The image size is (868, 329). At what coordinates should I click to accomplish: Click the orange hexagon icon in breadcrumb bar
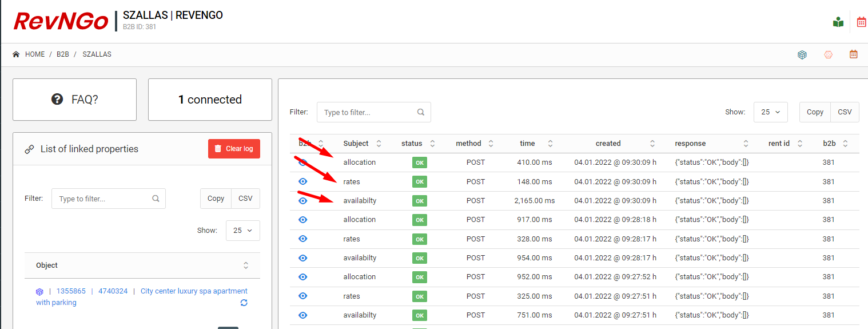click(x=828, y=55)
